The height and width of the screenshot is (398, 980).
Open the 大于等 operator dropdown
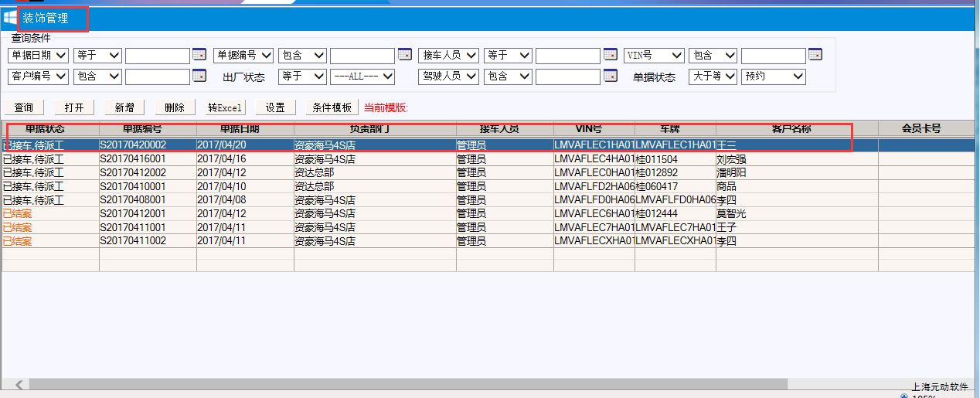712,77
